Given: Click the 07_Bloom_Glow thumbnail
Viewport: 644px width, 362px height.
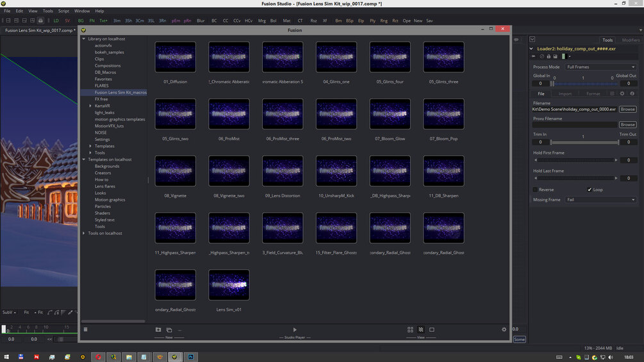Looking at the screenshot, I should (x=390, y=113).
